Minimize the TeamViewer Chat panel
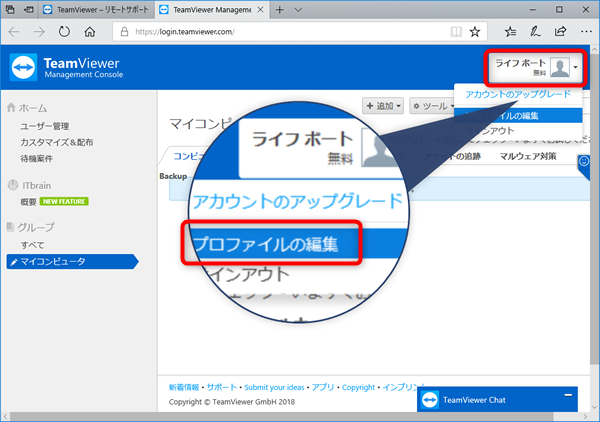Image resolution: width=600 pixels, height=422 pixels. pos(568,395)
